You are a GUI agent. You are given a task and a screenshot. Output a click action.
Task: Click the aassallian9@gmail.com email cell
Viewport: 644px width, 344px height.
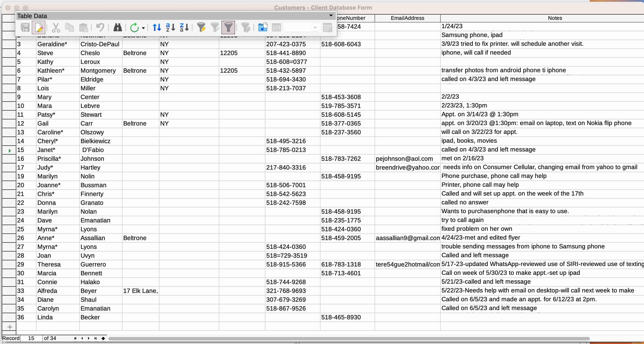click(407, 238)
